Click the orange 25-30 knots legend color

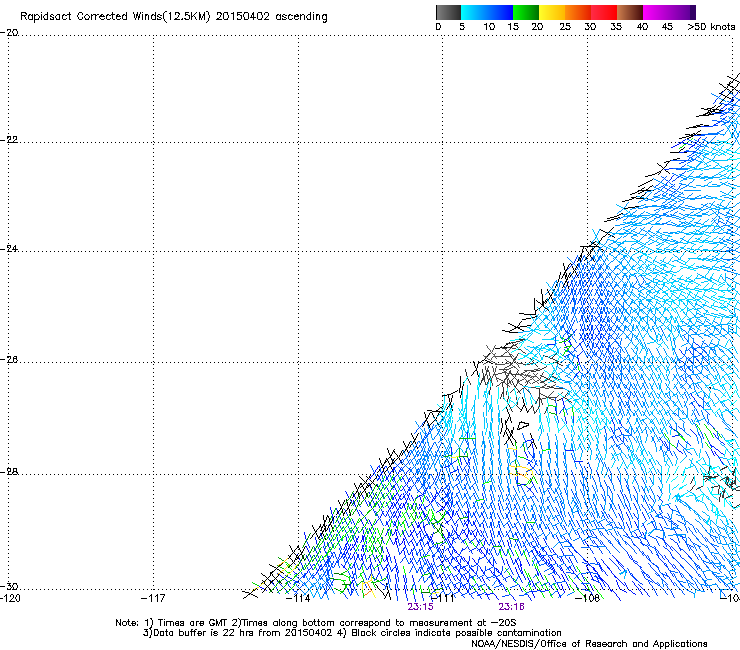tap(578, 12)
